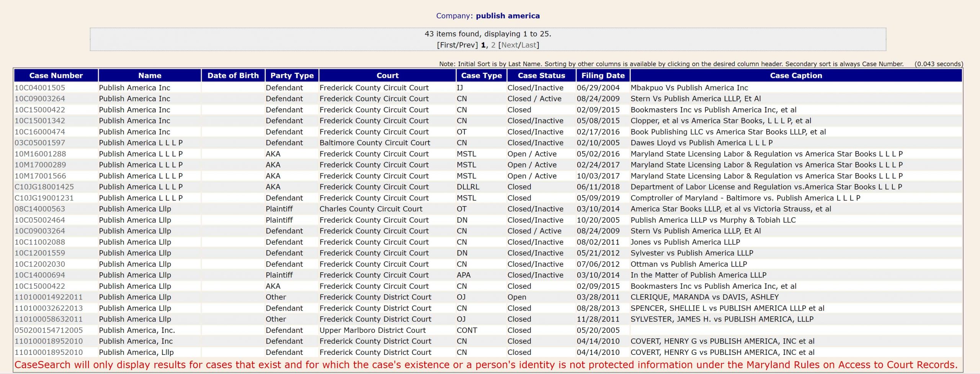The width and height of the screenshot is (980, 374).
Task: Open case 10M16001288 link
Action: point(40,154)
